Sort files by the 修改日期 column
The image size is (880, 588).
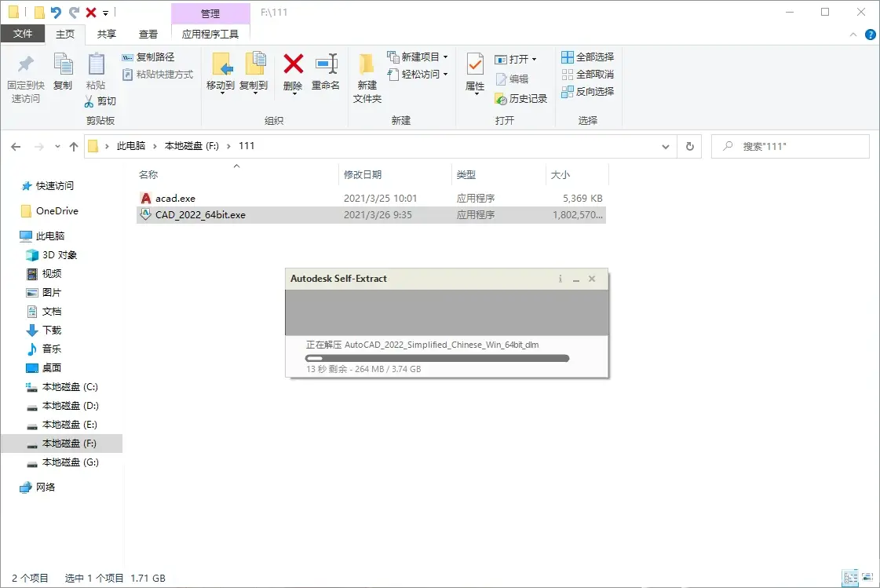point(395,174)
